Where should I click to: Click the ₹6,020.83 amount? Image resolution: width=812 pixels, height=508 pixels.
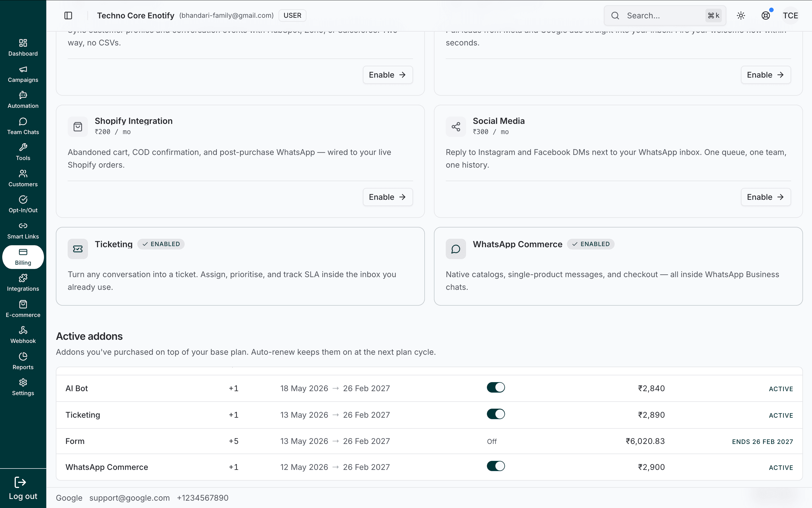[645, 441]
